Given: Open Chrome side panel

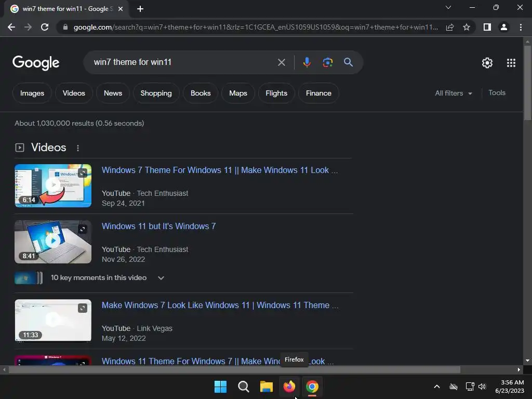Looking at the screenshot, I should point(487,27).
